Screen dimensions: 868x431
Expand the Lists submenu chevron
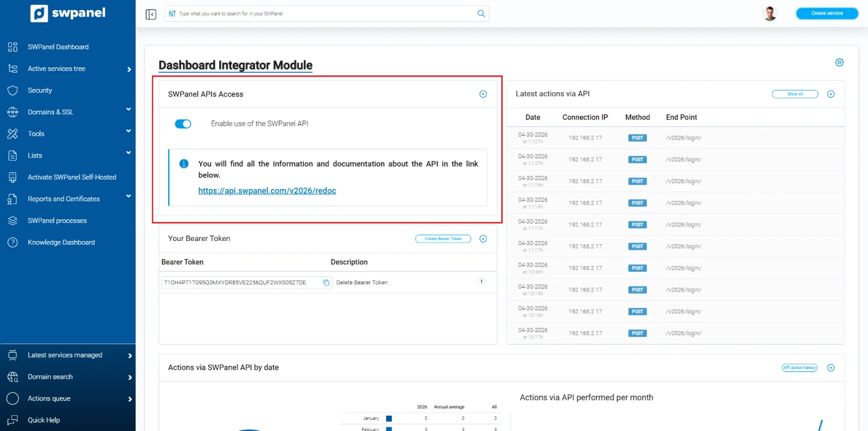[129, 153]
